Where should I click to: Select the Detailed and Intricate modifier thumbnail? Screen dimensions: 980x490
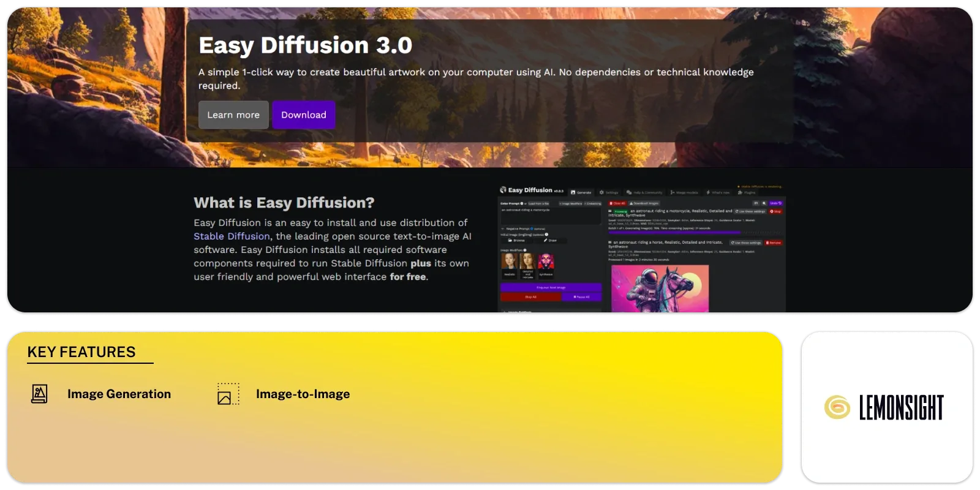527,265
